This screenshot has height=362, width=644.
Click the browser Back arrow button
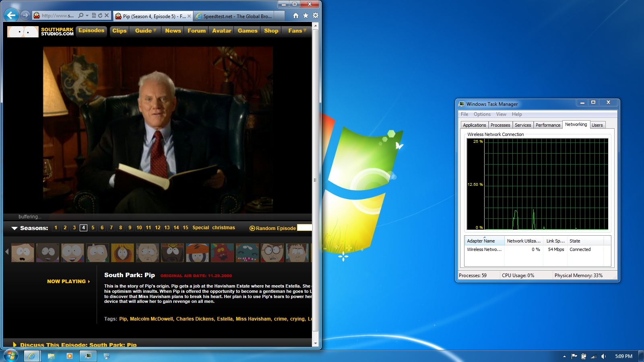[x=11, y=15]
